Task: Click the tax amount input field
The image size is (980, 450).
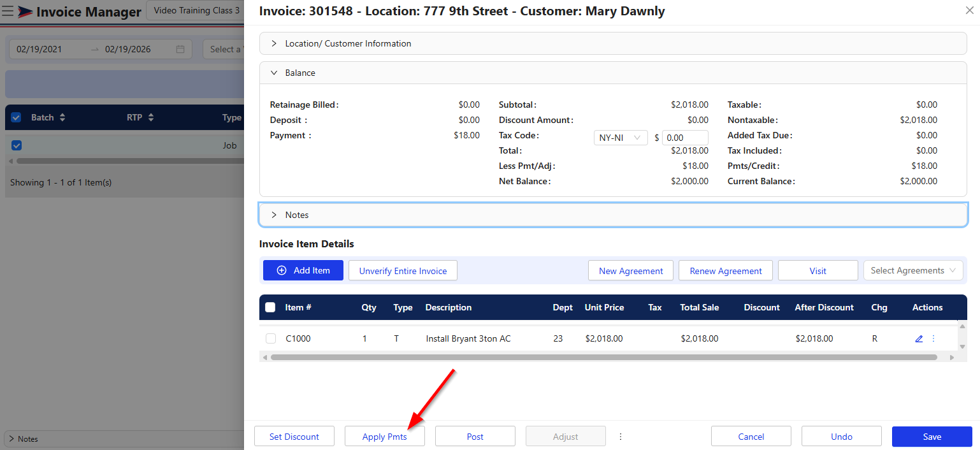Action: pos(685,138)
